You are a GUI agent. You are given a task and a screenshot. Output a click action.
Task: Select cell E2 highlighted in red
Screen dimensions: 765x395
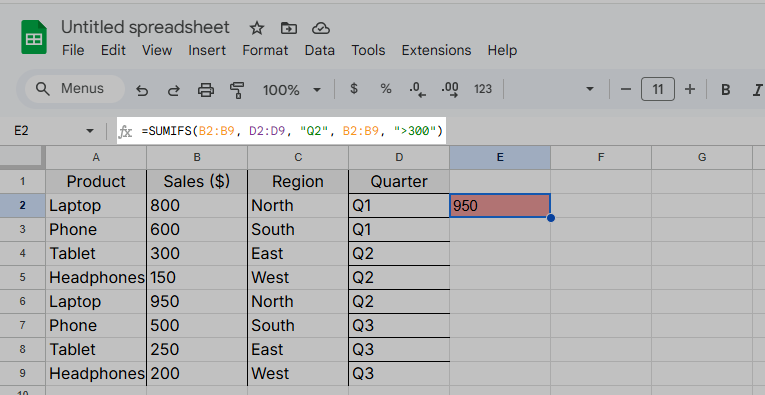tap(500, 205)
